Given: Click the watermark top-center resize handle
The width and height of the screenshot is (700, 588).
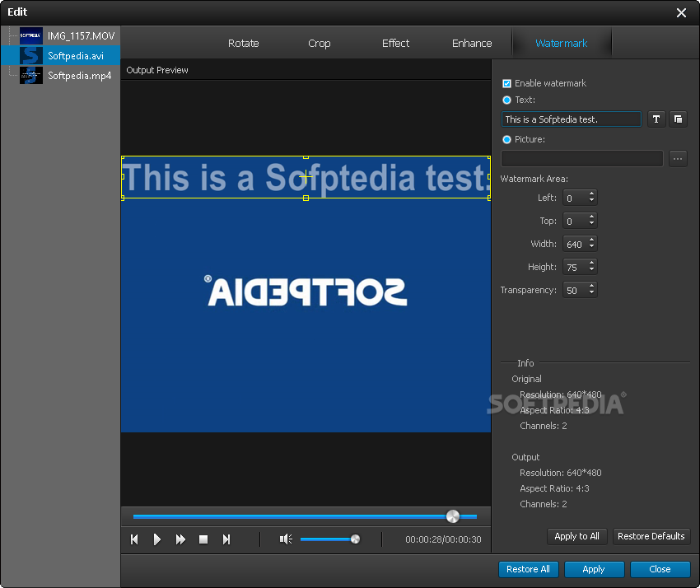Looking at the screenshot, I should pos(306,156).
